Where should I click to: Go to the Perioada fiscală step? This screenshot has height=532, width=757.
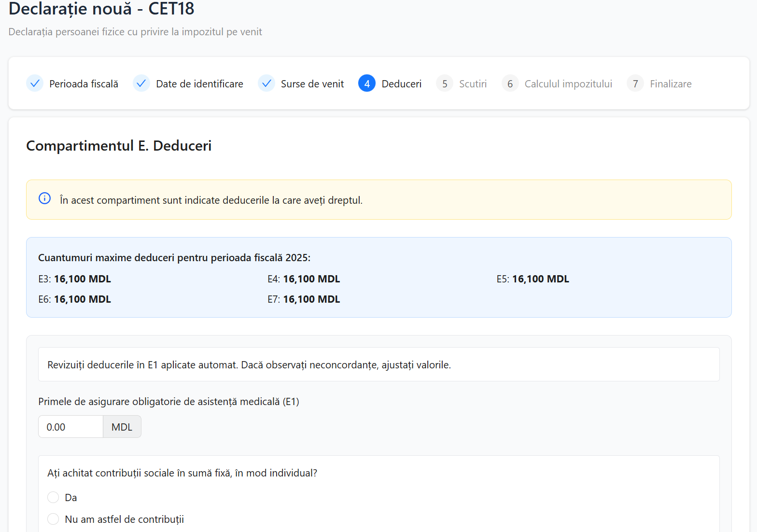tap(84, 84)
